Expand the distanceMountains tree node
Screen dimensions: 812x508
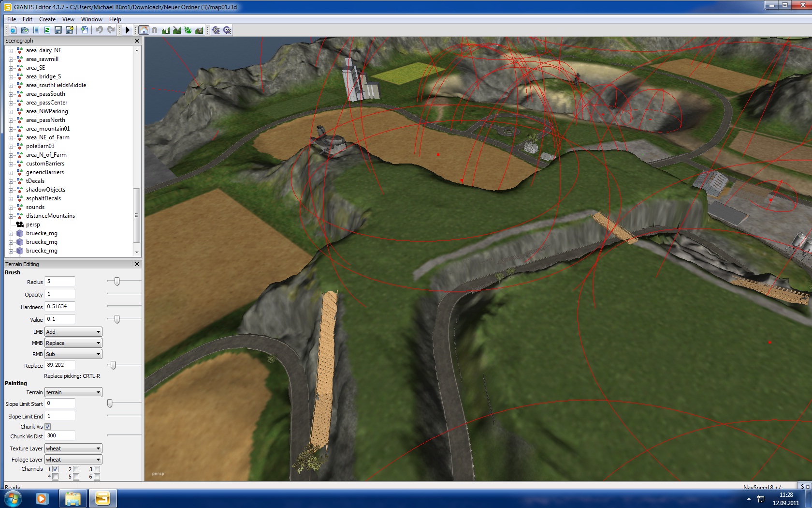pos(11,216)
